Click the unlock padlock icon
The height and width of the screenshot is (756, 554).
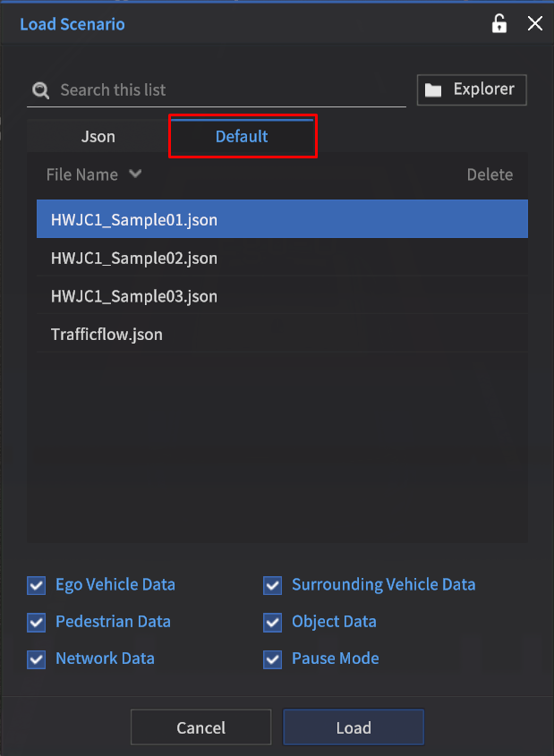click(x=499, y=24)
